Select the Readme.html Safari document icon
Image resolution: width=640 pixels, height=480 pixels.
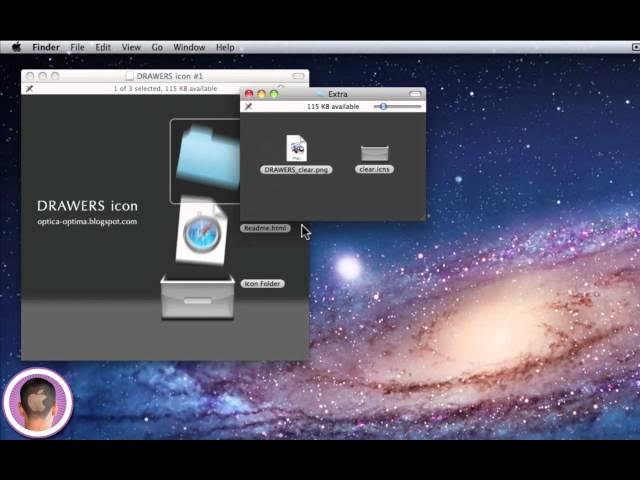click(200, 233)
